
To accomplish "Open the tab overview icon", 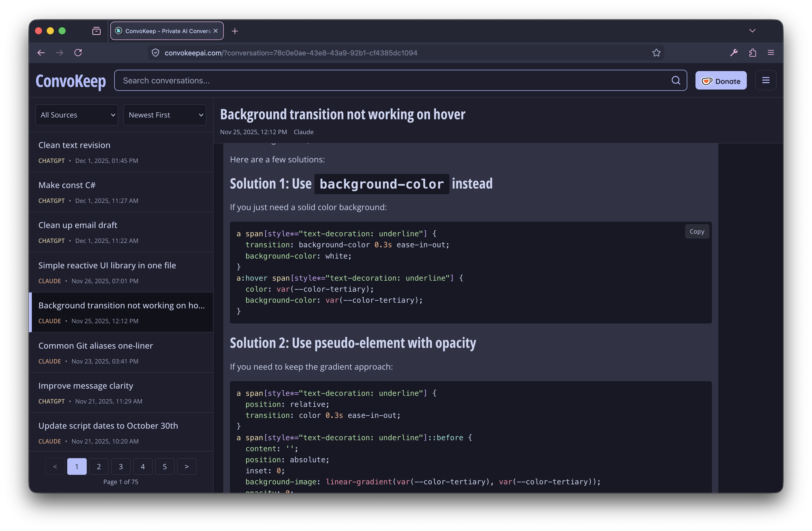I will tap(96, 31).
